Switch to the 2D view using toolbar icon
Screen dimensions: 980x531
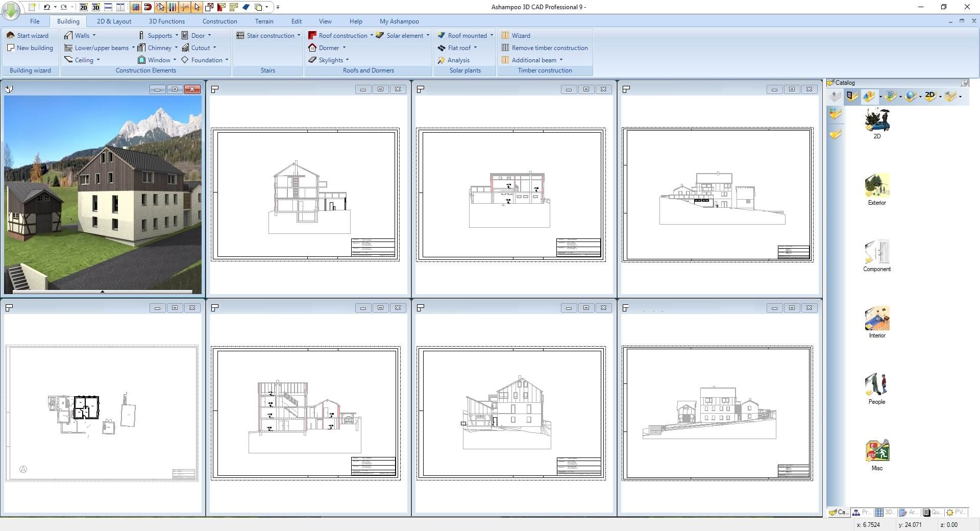point(84,8)
